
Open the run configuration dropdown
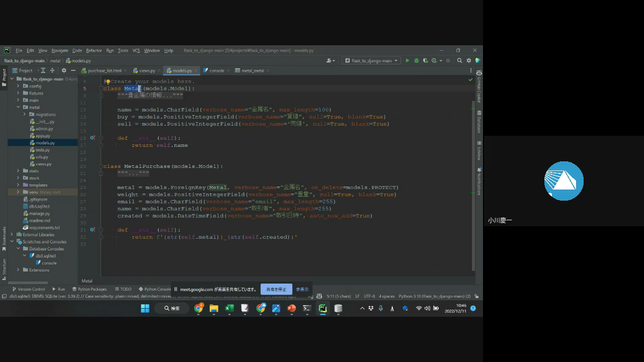(x=371, y=61)
